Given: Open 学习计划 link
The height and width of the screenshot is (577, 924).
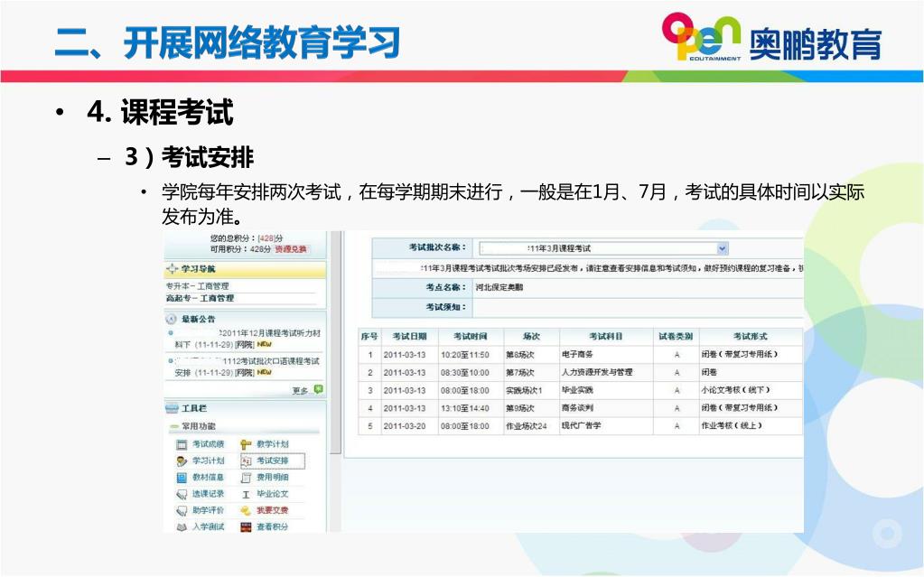Looking at the screenshot, I should coord(208,461).
